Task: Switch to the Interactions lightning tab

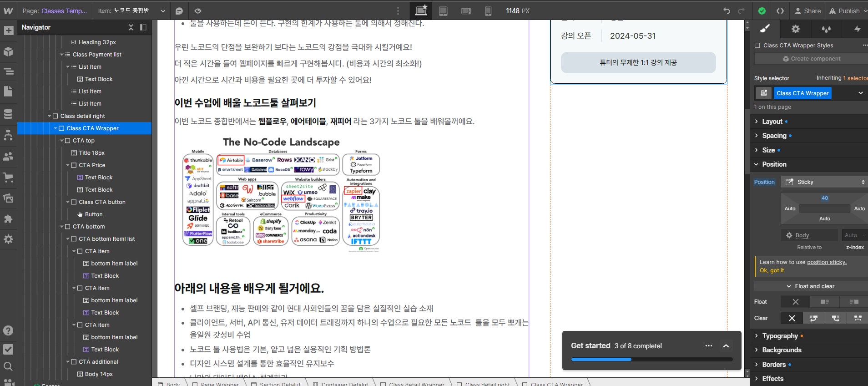Action: [x=857, y=29]
